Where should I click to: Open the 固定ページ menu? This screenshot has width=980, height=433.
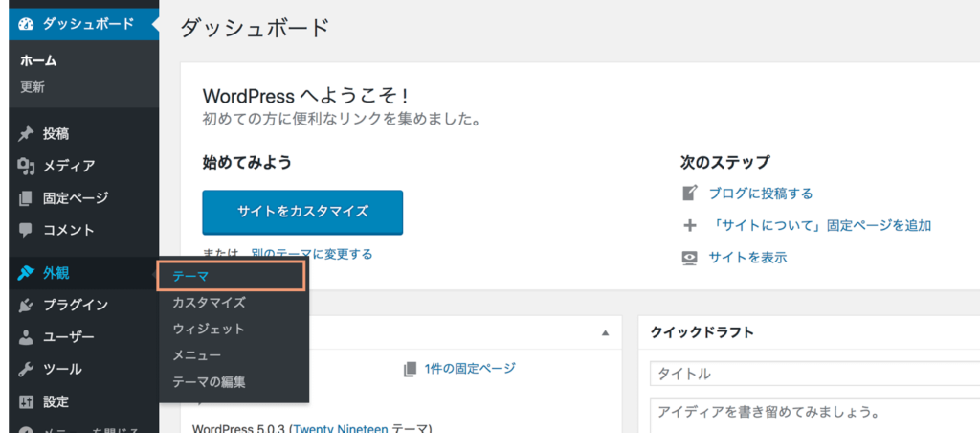pos(84,198)
